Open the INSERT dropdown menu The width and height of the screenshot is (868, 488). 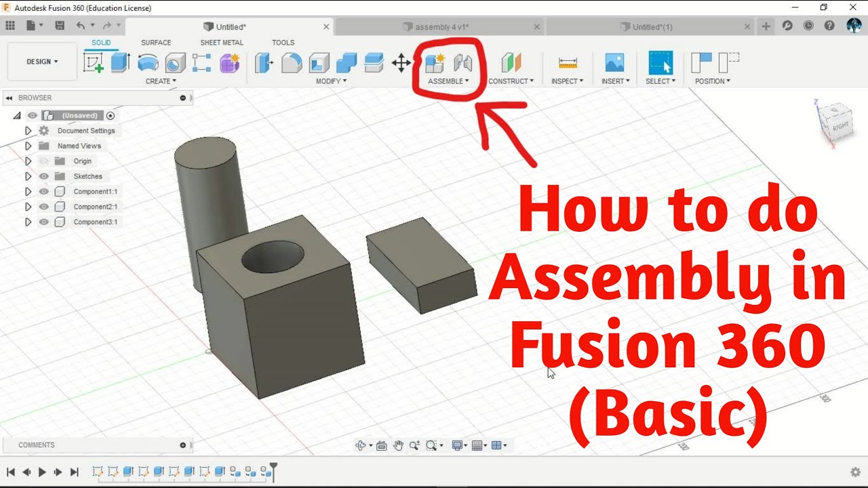click(616, 81)
